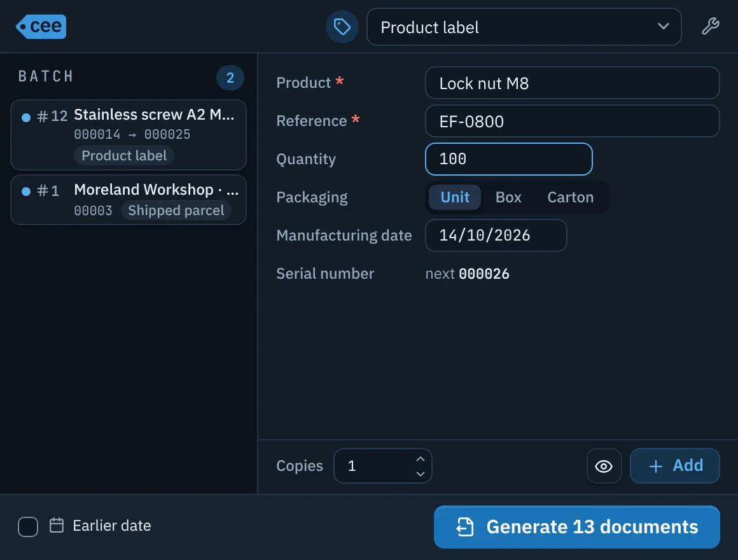Decrease copies with the down arrow
The width and height of the screenshot is (738, 560).
pyautogui.click(x=421, y=474)
